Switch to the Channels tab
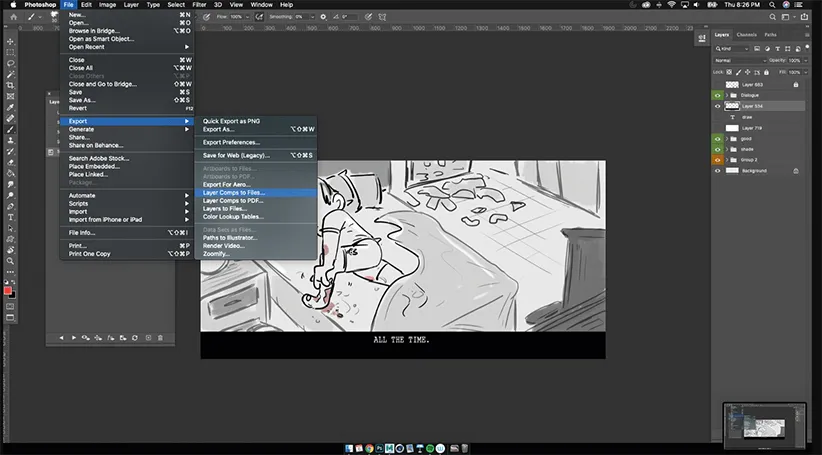 click(746, 35)
